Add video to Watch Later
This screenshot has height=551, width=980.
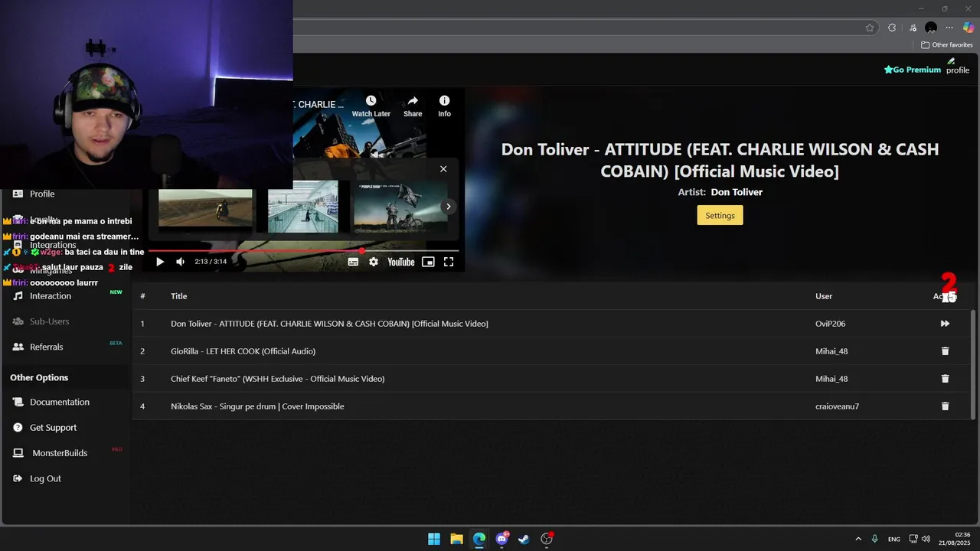[x=371, y=106]
